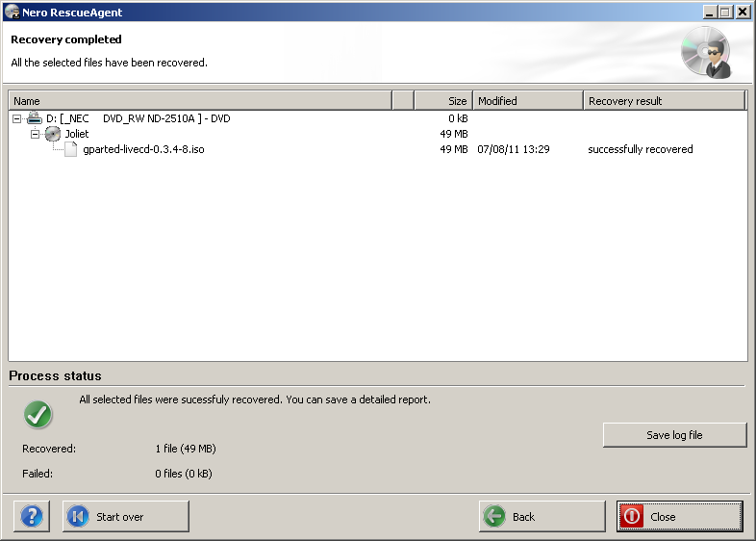This screenshot has width=756, height=541.
Task: Click the blue help question mark icon
Action: [x=32, y=516]
